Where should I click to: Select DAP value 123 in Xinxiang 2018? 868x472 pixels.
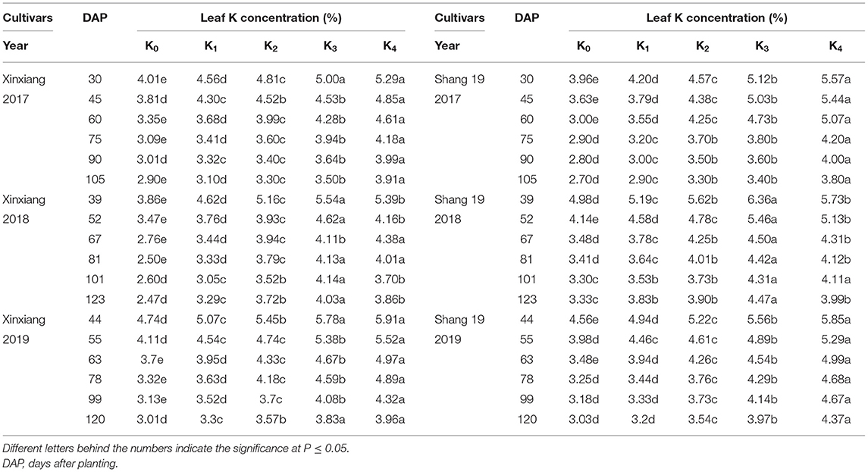click(95, 299)
